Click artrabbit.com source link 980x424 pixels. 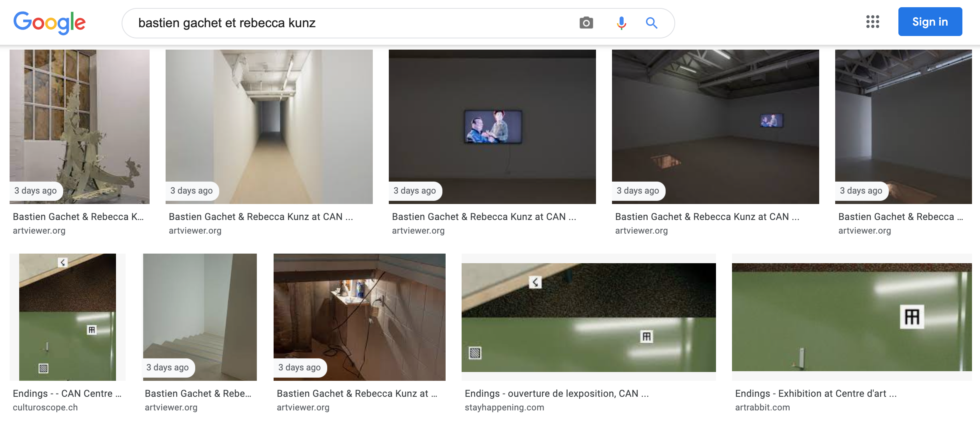[x=762, y=408]
